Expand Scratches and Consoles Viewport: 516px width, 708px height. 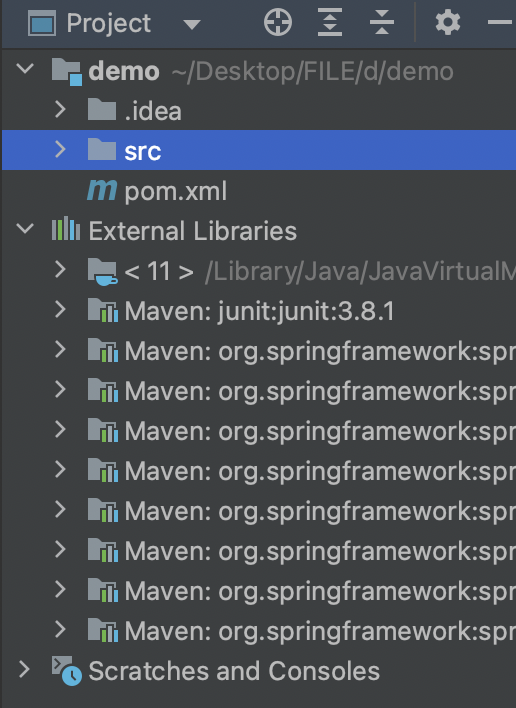tap(24, 670)
